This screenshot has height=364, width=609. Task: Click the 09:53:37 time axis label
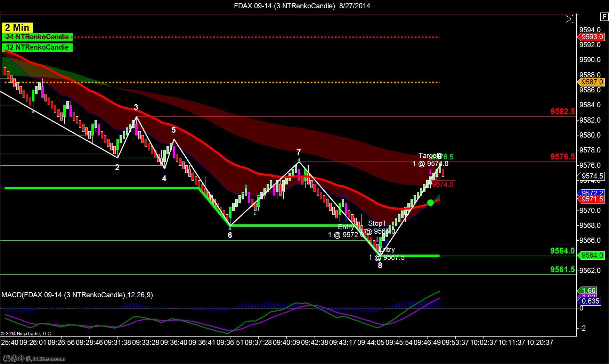455,342
